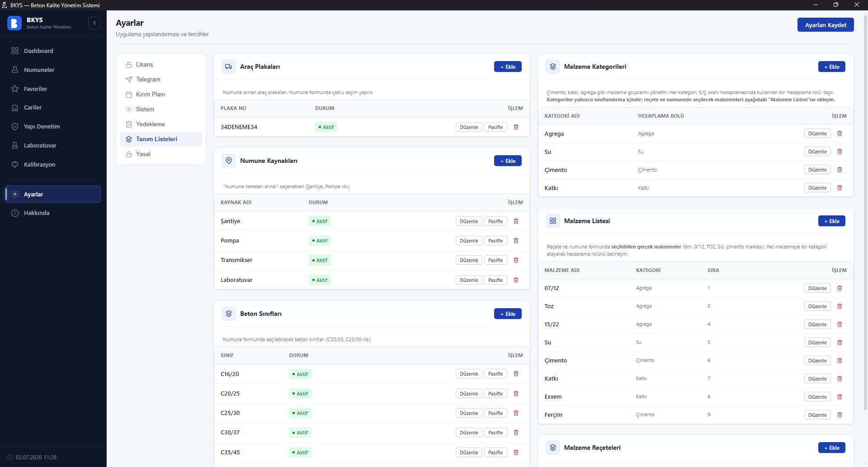Delete the Agrega category via trash icon
Screen dimensions: 868x467
tap(840, 133)
